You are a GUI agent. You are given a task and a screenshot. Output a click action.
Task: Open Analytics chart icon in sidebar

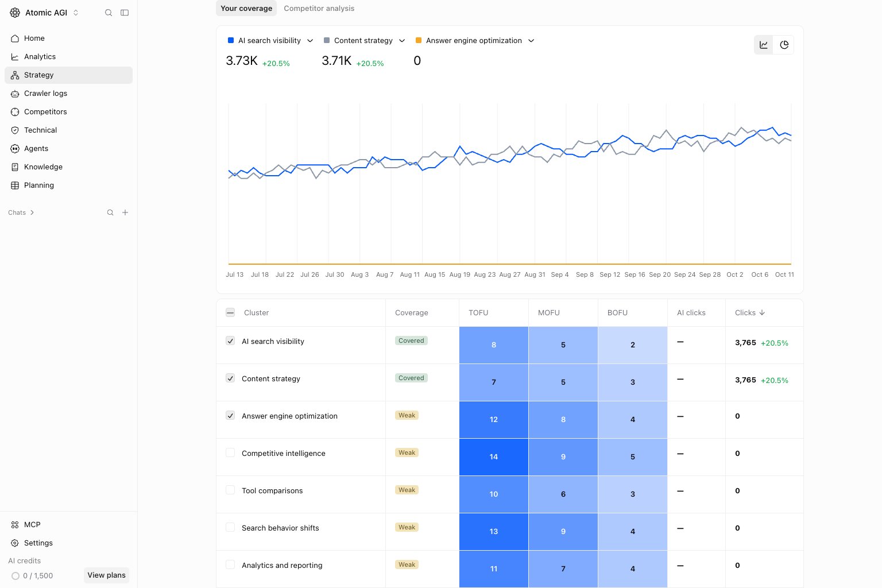[15, 57]
